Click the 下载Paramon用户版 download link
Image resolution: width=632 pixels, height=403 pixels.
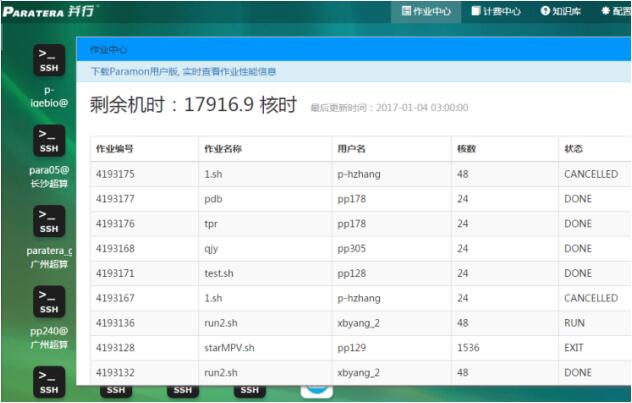coord(183,72)
